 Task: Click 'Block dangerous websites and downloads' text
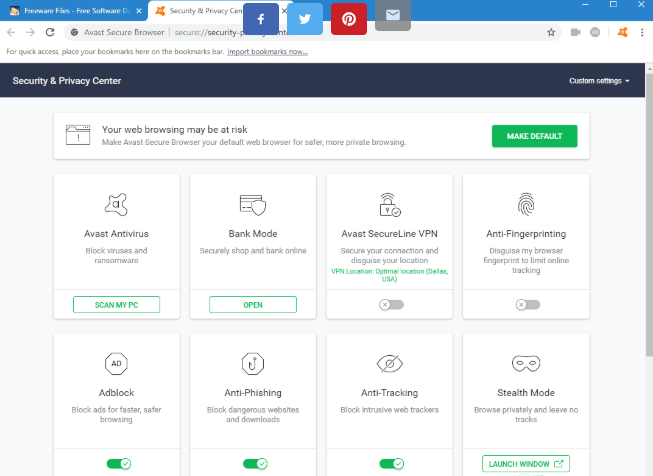253,414
